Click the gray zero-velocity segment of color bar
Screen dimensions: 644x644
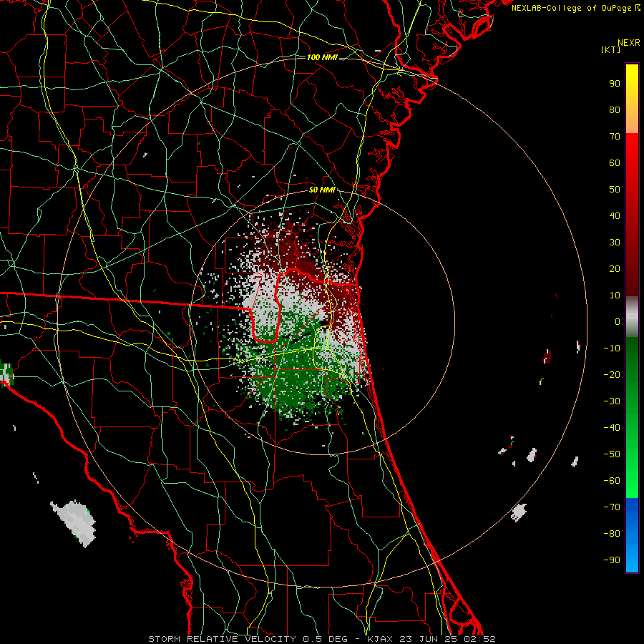point(632,317)
